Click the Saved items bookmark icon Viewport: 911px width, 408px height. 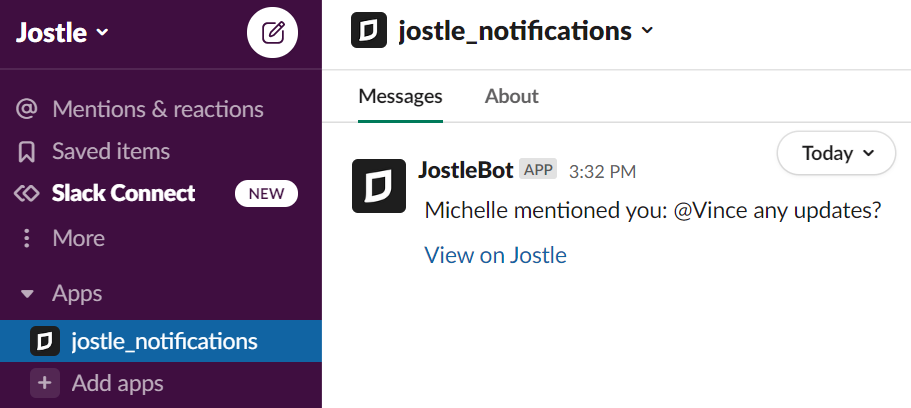click(x=26, y=152)
